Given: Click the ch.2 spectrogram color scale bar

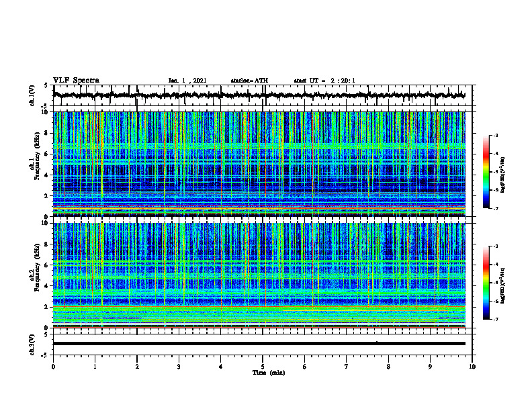Looking at the screenshot, I should point(486,283).
